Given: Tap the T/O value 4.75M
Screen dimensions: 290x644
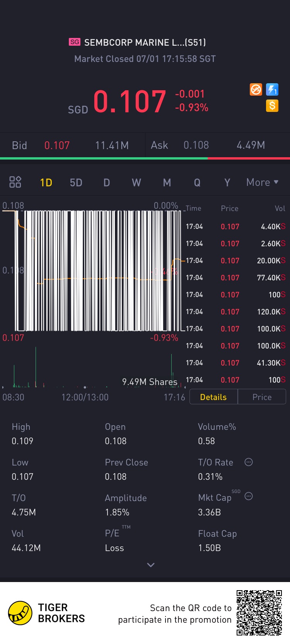Looking at the screenshot, I should (x=24, y=512).
